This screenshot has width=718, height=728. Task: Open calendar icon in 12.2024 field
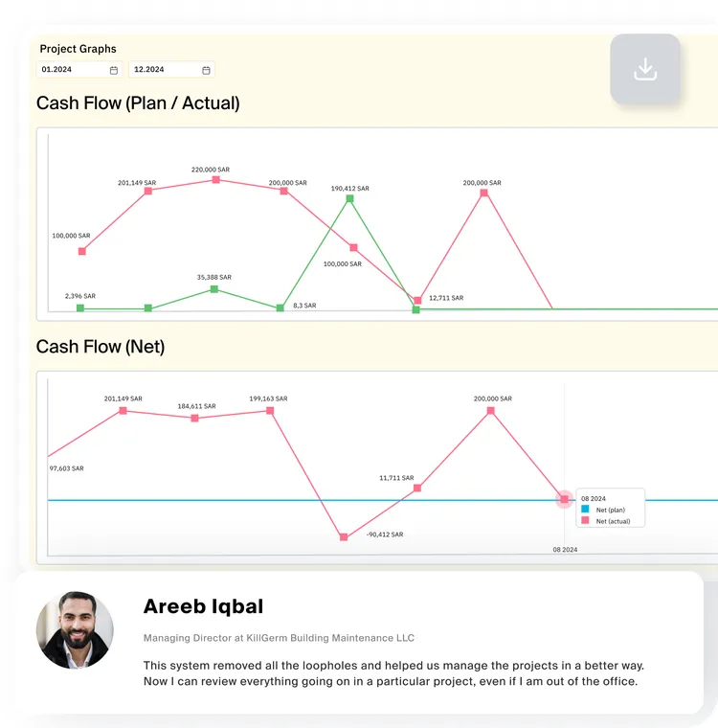point(206,70)
